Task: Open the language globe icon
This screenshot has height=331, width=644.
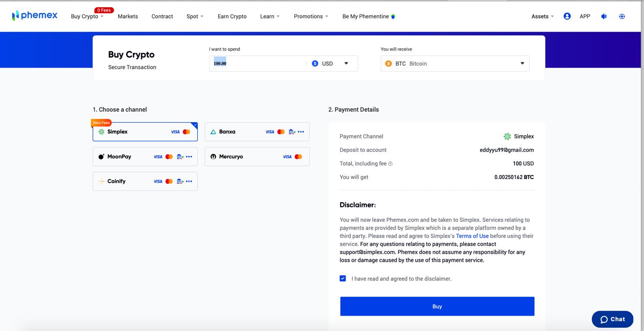Action: click(622, 16)
